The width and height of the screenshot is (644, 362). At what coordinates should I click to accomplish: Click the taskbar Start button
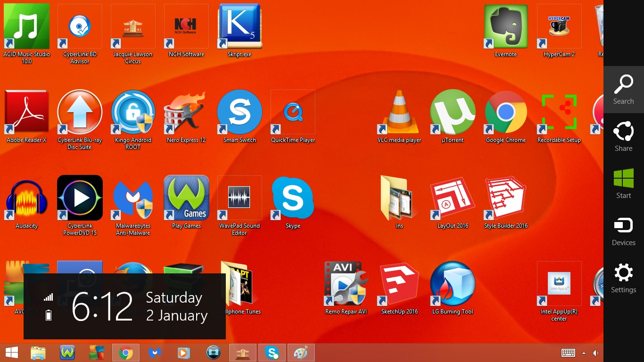coord(12,353)
